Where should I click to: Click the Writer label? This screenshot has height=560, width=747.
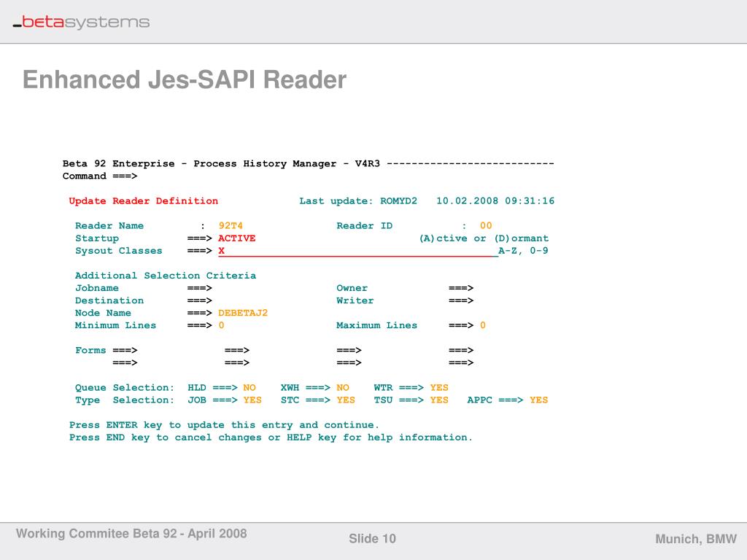(355, 300)
